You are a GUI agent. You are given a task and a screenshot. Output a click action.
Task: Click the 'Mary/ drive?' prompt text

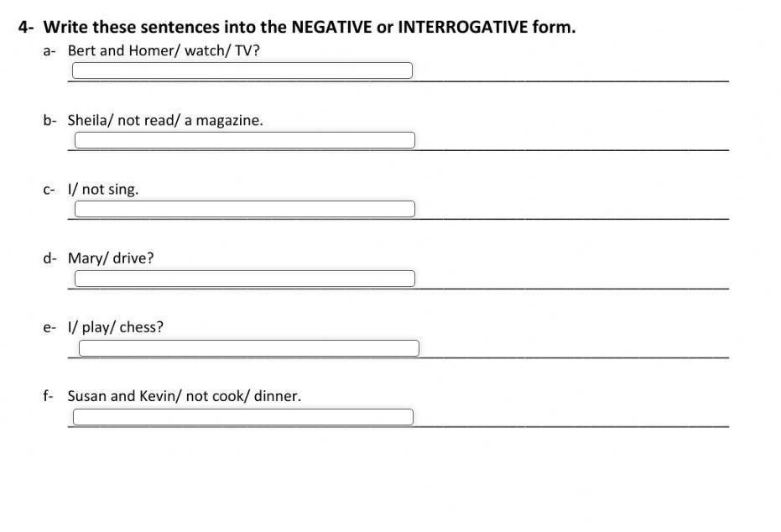tap(111, 258)
